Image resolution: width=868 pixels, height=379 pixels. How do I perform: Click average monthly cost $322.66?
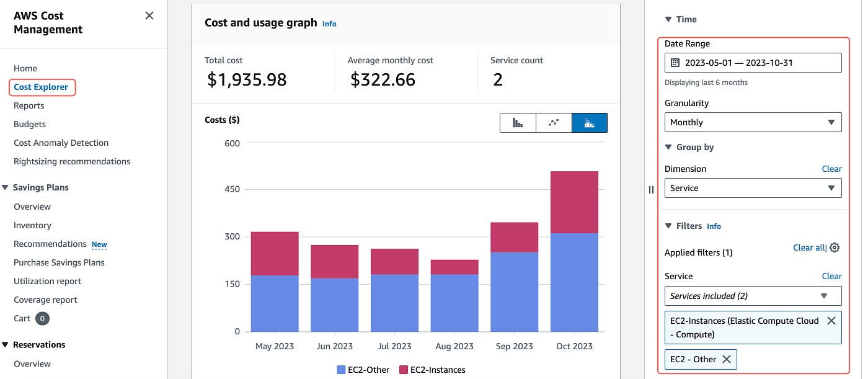pos(383,79)
